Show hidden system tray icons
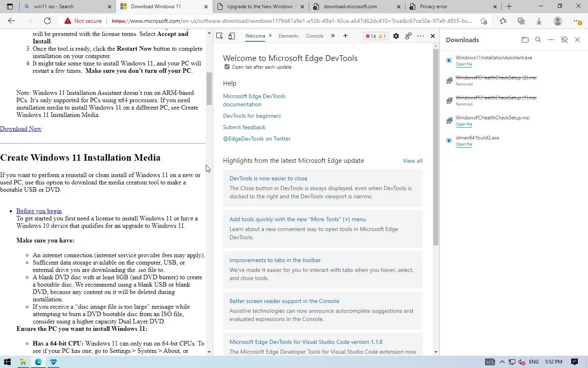Viewport: 588px width, 368px height. 502,362
